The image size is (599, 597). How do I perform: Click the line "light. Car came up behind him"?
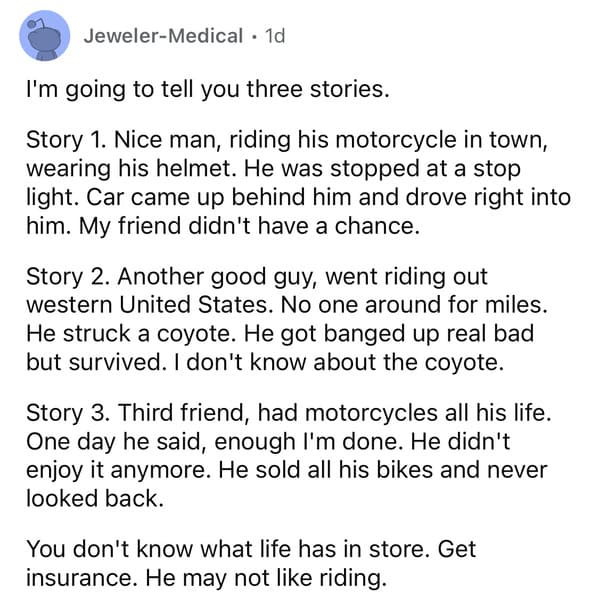coord(298,197)
